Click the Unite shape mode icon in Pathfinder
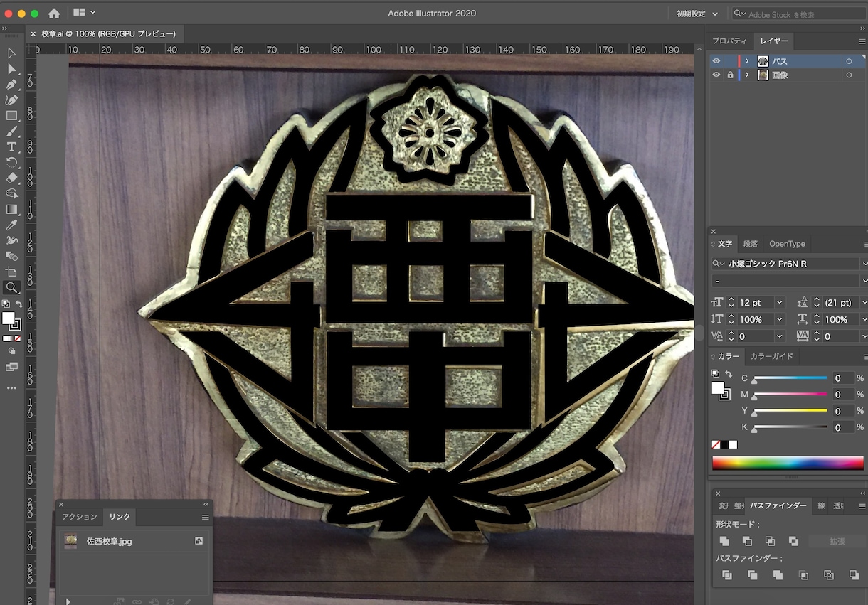Viewport: 868px width, 605px height. tap(724, 541)
